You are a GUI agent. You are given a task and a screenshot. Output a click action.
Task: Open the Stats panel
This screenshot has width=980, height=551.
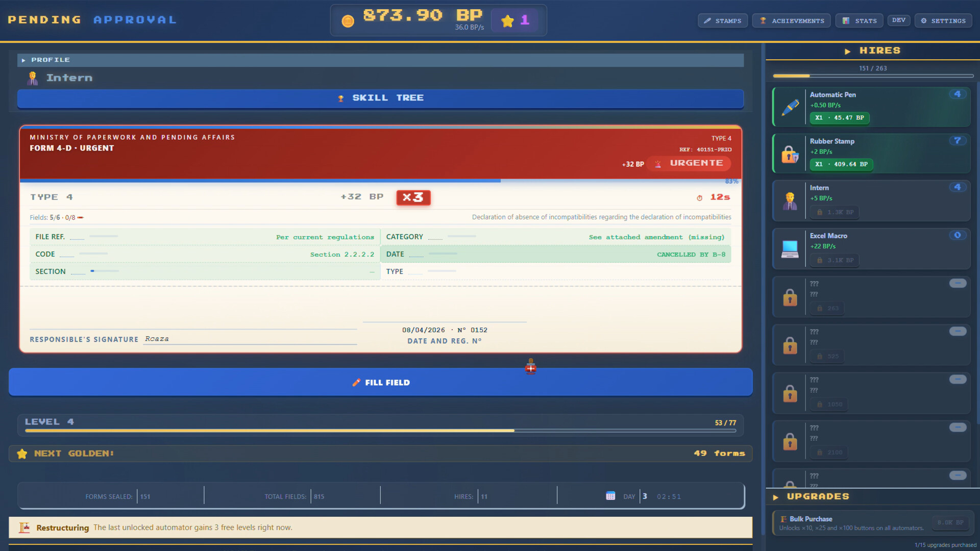[x=860, y=21]
